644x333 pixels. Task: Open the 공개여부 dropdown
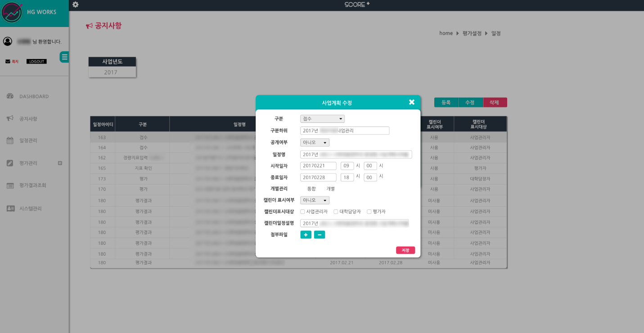(x=315, y=143)
